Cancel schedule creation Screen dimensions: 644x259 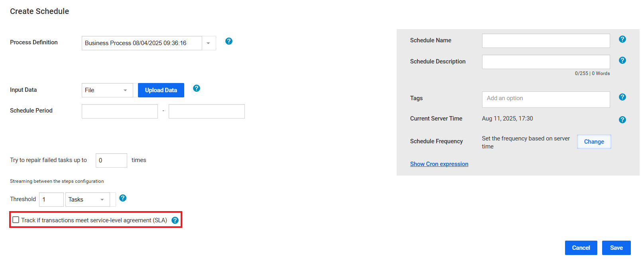click(581, 248)
